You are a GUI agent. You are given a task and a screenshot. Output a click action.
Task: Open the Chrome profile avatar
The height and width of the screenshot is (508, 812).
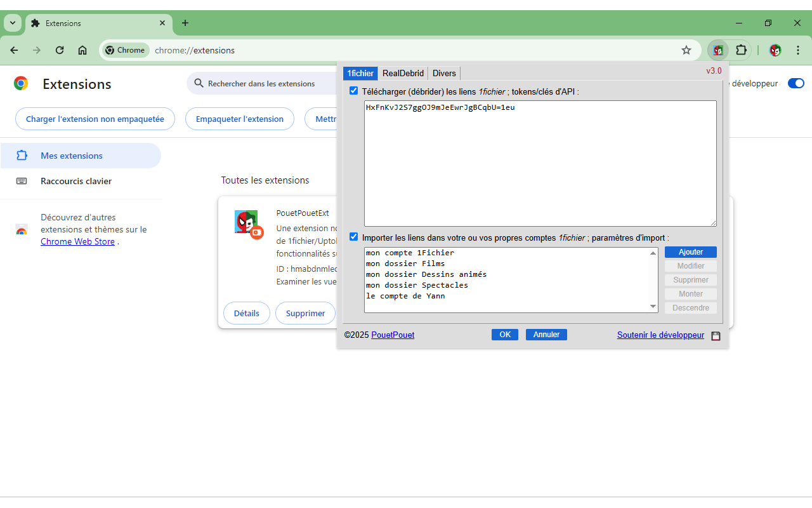tap(775, 50)
